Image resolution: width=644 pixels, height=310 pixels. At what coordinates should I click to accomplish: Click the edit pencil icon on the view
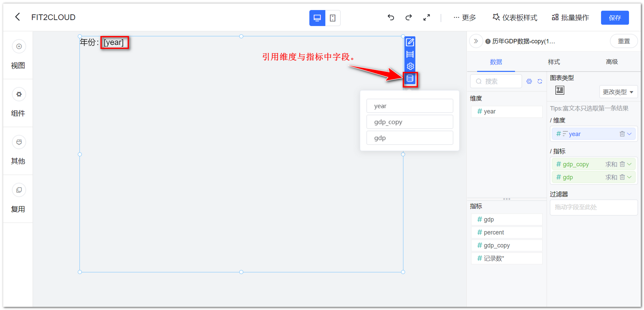(410, 42)
